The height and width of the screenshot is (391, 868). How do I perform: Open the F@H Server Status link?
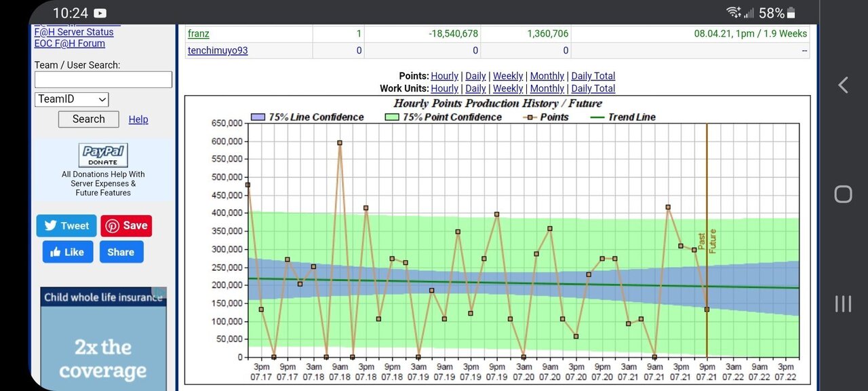pyautogui.click(x=74, y=32)
